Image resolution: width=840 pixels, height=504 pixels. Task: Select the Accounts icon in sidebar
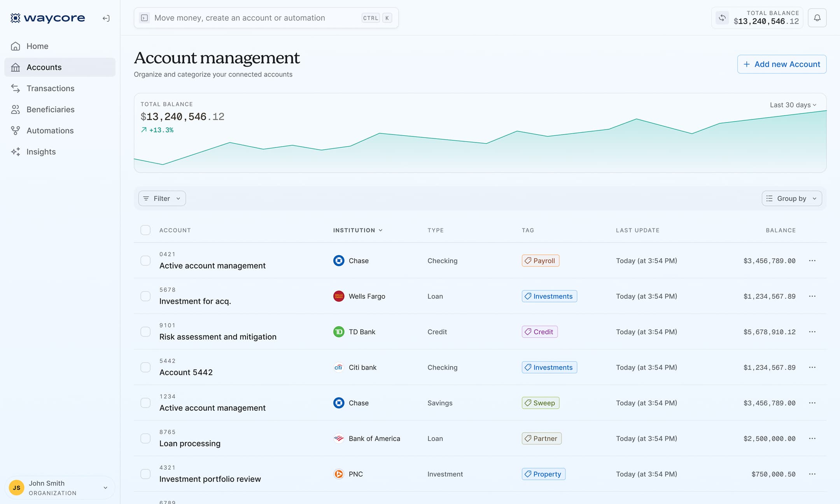[16, 67]
